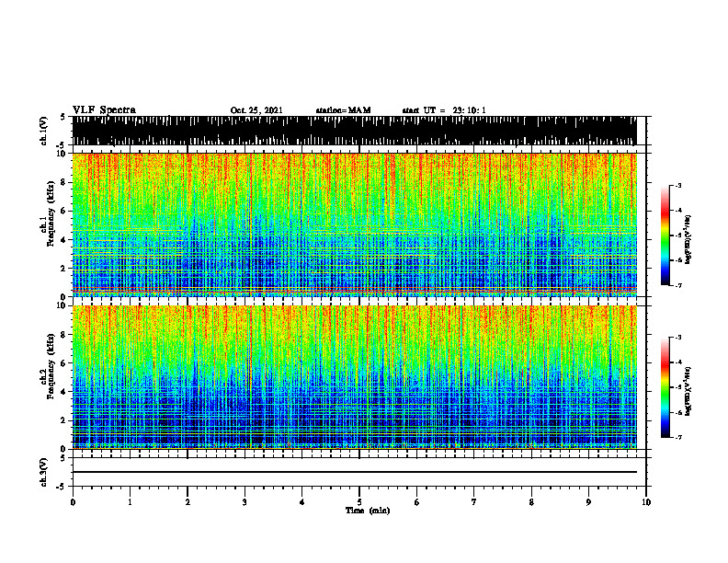The image size is (728, 563).
Task: Click the ch.3 flat voltage trace line
Action: (354, 472)
